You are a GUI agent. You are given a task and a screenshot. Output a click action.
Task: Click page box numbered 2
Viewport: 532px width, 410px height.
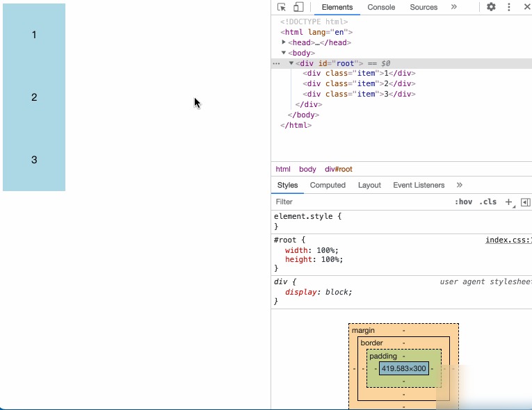click(x=34, y=97)
